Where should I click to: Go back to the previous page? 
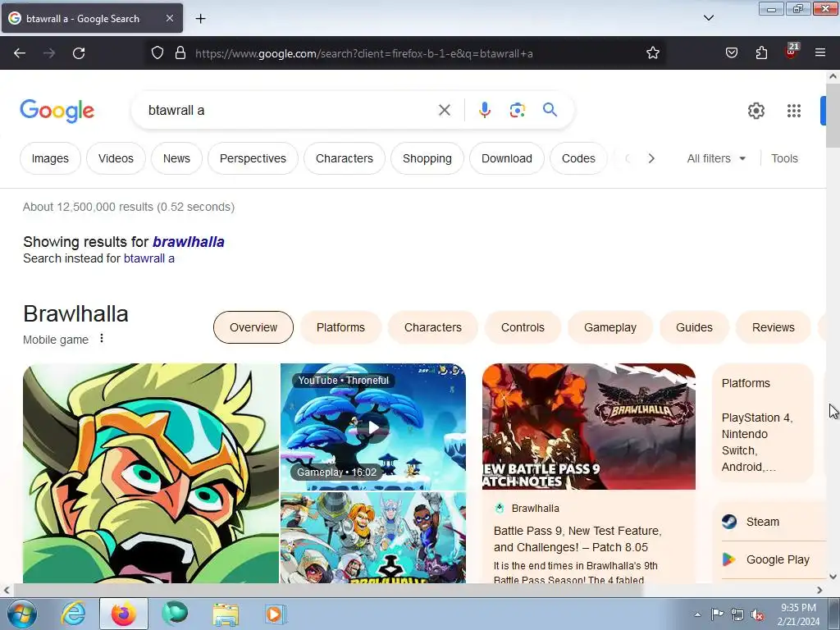point(20,53)
